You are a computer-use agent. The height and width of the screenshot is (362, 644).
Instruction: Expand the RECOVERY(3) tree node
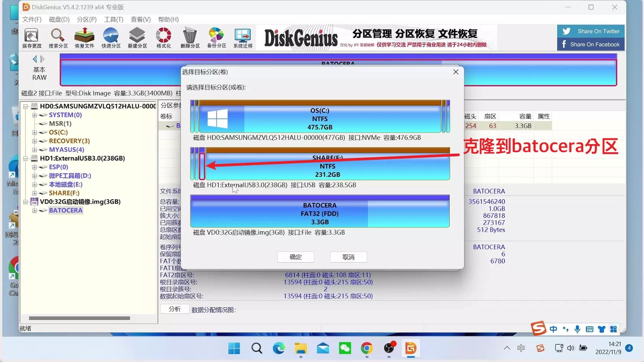pyautogui.click(x=34, y=141)
